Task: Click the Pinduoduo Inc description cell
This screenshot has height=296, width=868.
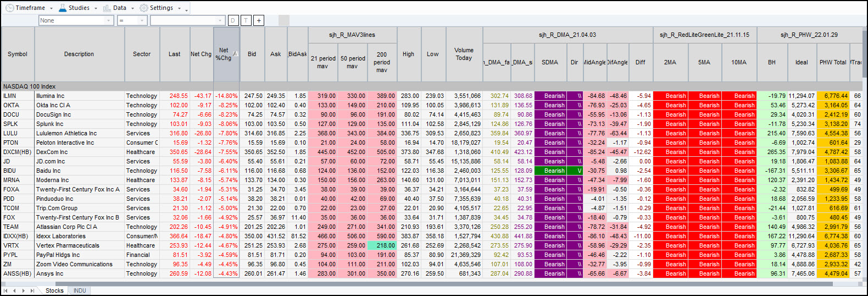Action: pyautogui.click(x=79, y=199)
